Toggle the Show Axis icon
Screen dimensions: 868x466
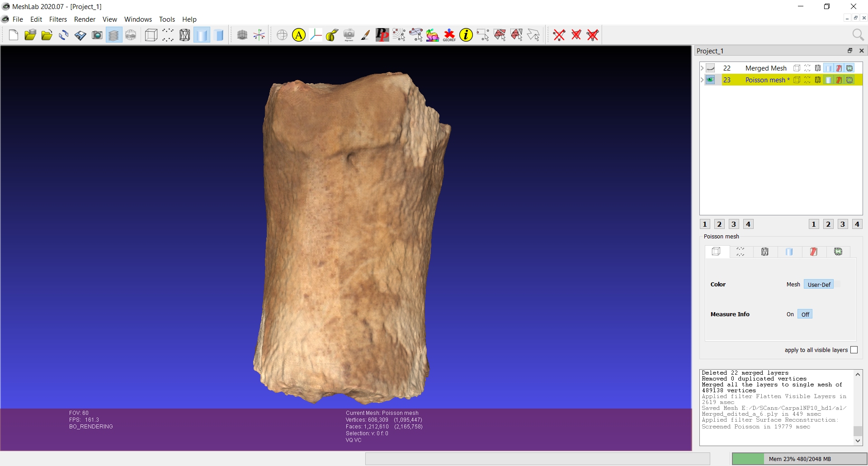pyautogui.click(x=259, y=35)
